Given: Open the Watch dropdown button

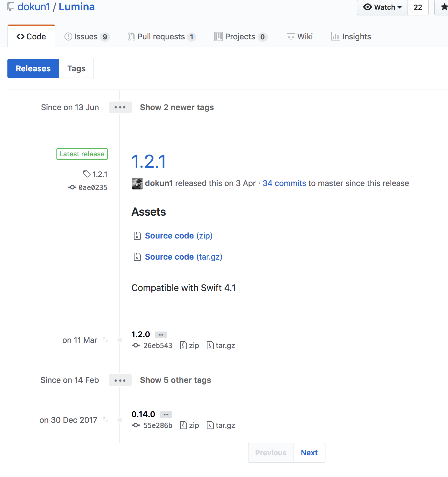Looking at the screenshot, I should coord(382,7).
